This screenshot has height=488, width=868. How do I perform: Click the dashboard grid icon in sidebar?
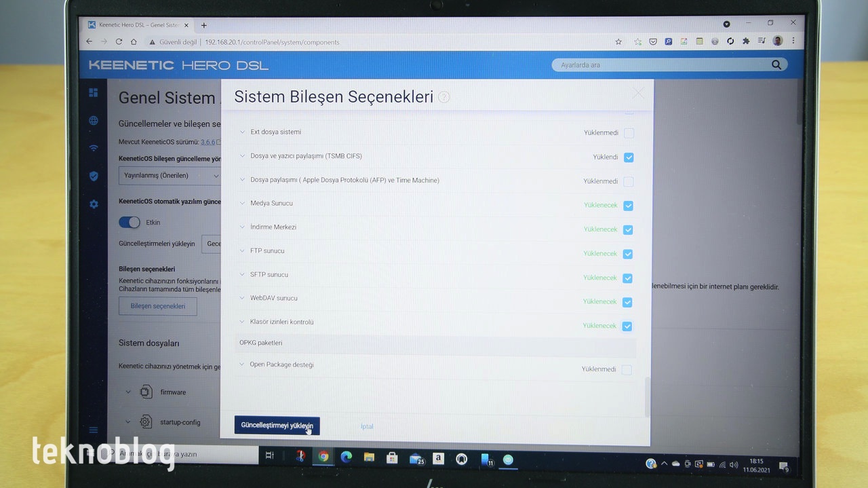(94, 93)
